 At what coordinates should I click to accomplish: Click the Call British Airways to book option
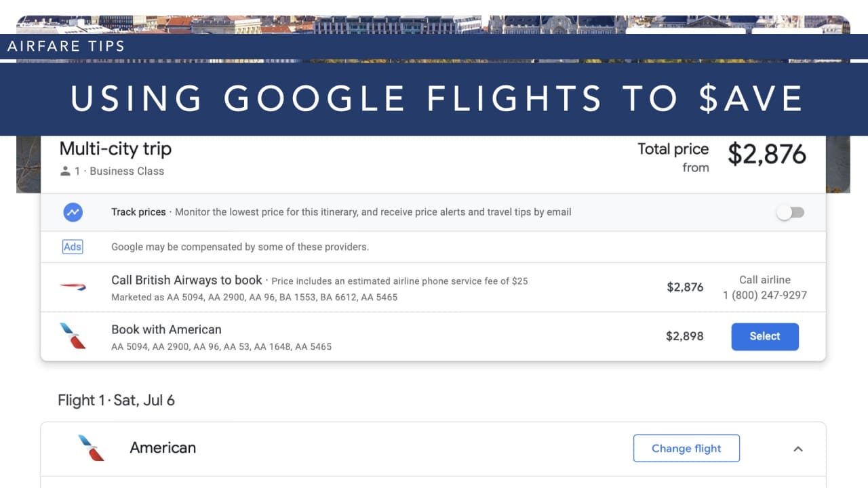[x=186, y=280]
